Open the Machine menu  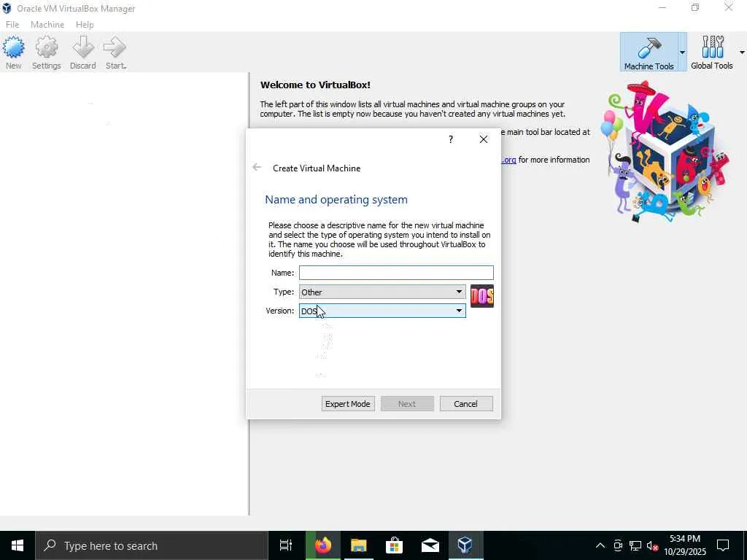(47, 24)
